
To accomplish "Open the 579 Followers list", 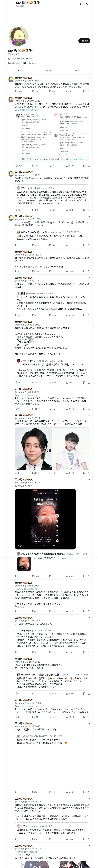I will click(29, 63).
